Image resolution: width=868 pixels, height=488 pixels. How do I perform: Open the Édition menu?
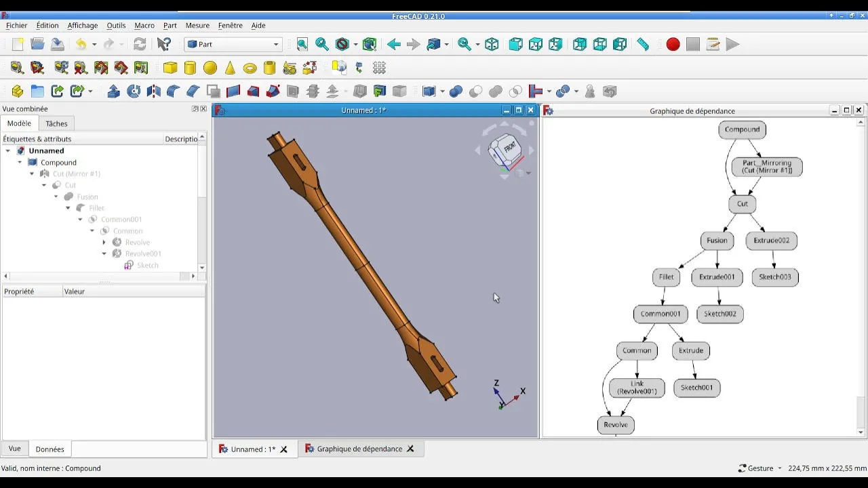pyautogui.click(x=47, y=25)
